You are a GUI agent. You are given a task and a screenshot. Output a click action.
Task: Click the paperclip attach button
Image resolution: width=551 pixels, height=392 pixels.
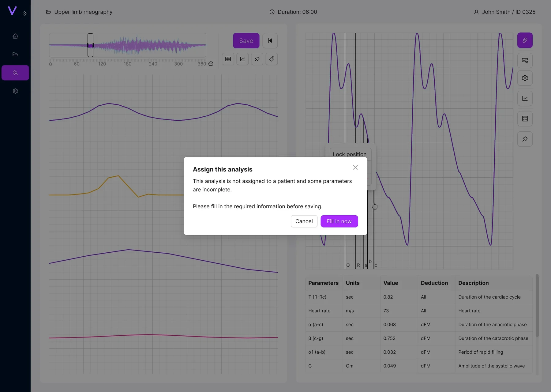pos(525,40)
